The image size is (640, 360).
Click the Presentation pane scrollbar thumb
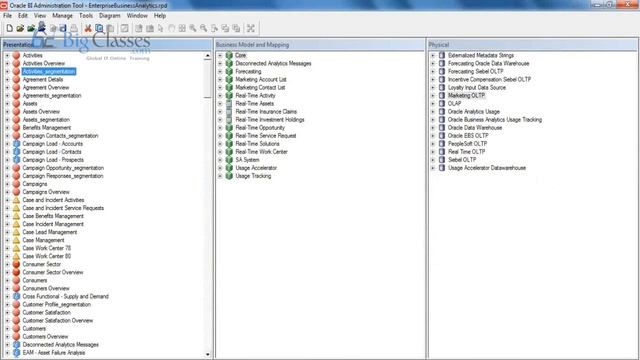pos(208,79)
